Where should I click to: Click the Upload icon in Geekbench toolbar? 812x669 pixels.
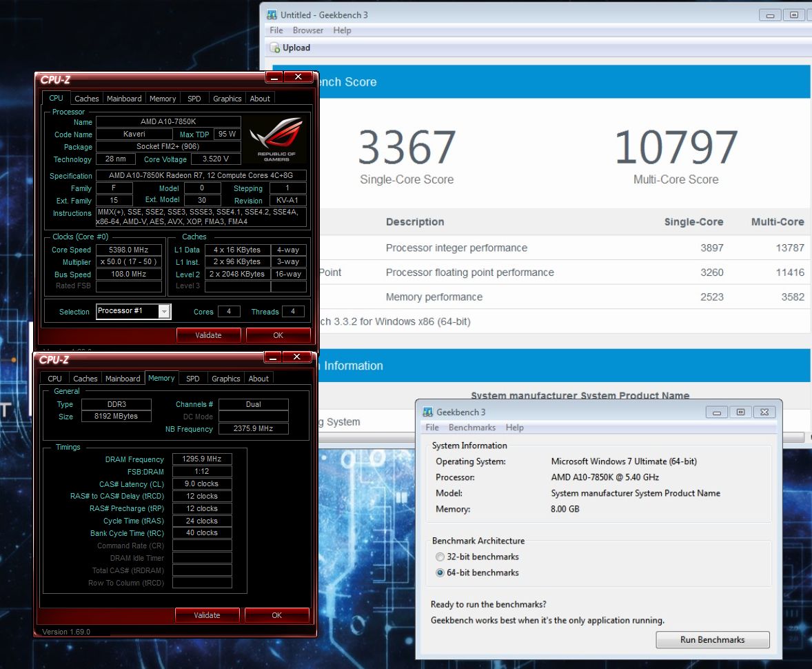[275, 48]
